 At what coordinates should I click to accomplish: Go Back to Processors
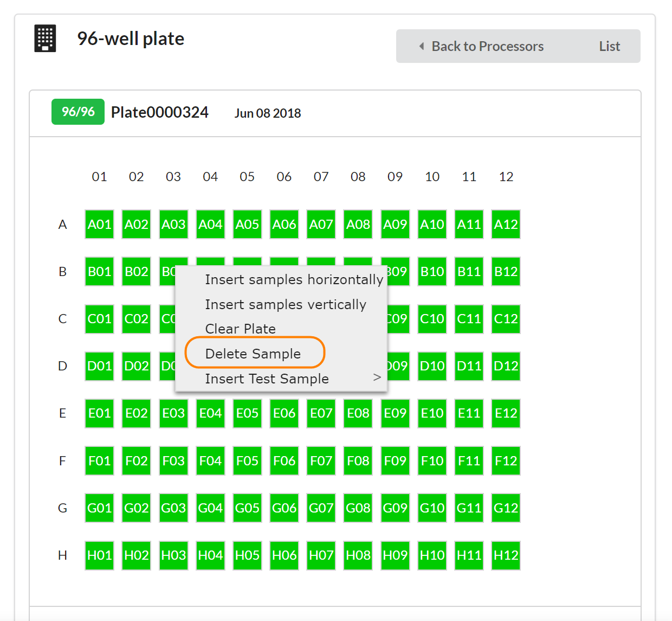[x=487, y=47]
